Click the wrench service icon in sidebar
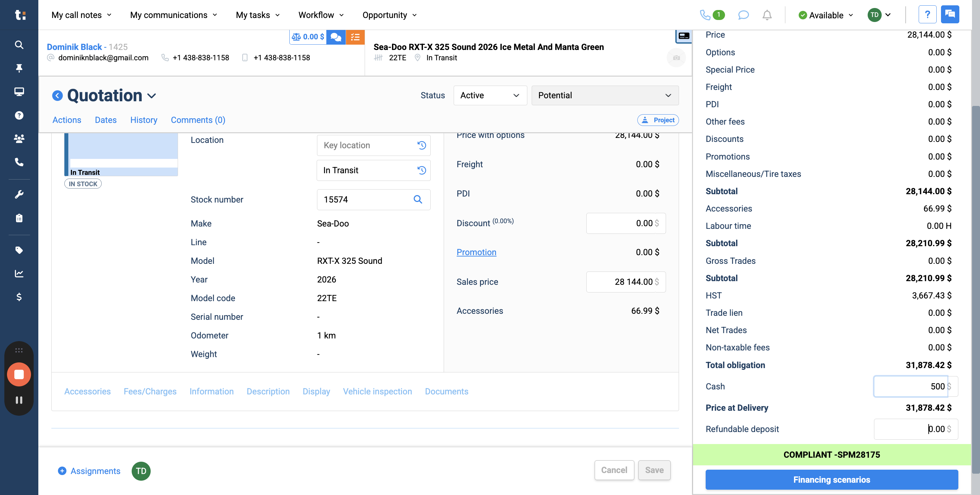Screen dimensions: 980x495 pos(19,194)
